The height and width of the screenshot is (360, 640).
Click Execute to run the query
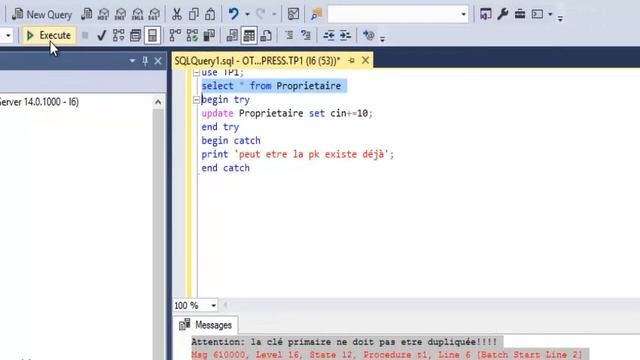(x=49, y=36)
